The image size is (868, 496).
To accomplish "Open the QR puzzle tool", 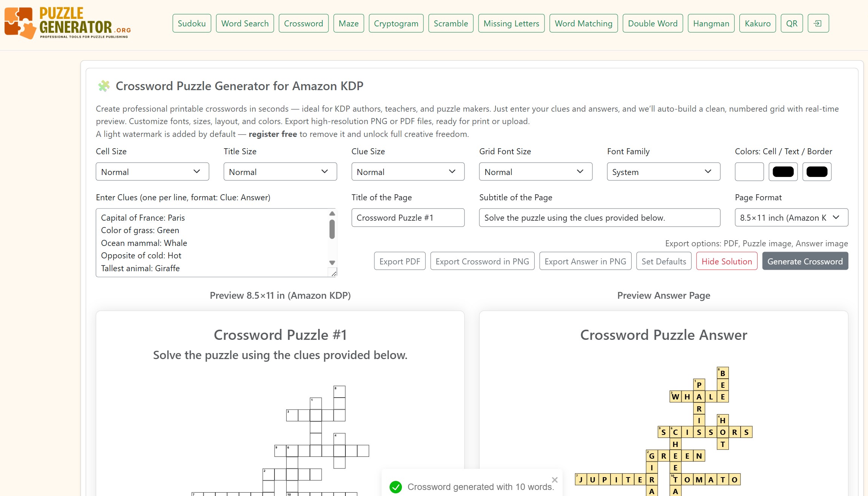I will [x=791, y=23].
